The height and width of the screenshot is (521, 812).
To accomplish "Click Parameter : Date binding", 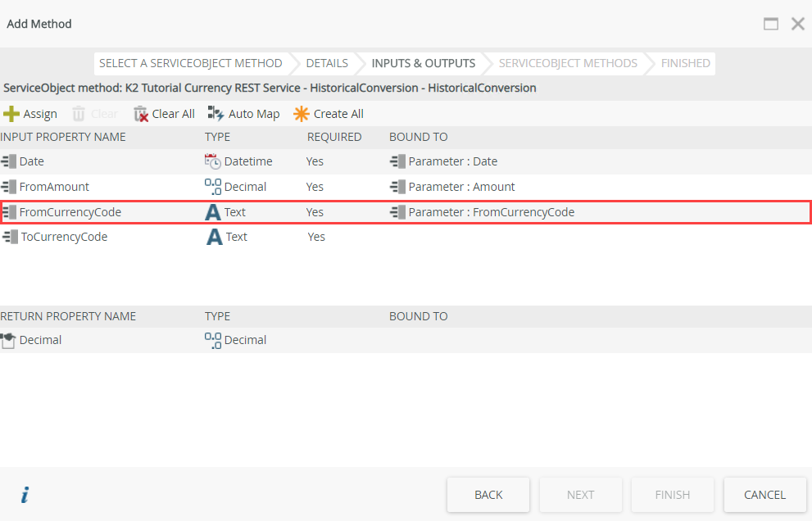I will click(x=452, y=161).
